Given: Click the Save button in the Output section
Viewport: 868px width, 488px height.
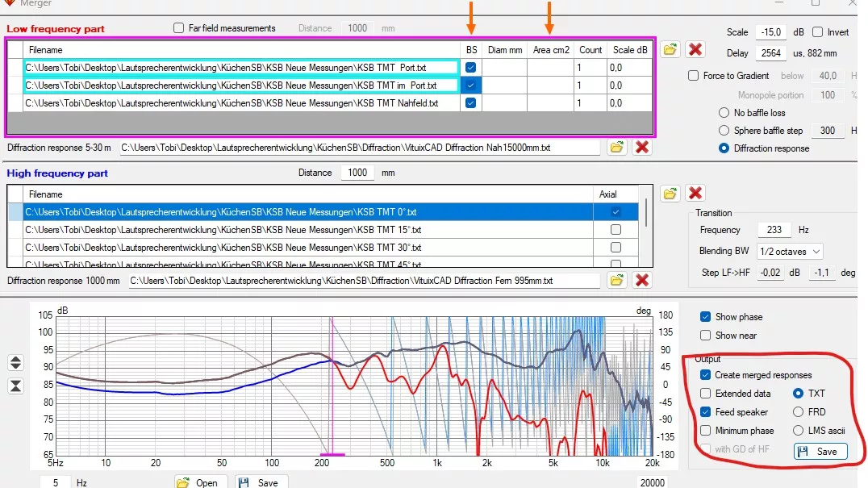Looking at the screenshot, I should (820, 452).
